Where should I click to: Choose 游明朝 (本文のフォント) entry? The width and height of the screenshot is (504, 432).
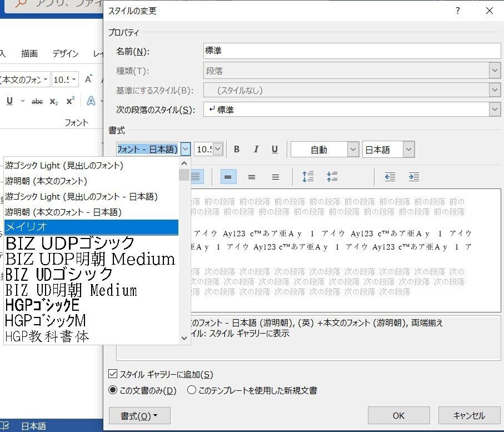pos(91,181)
